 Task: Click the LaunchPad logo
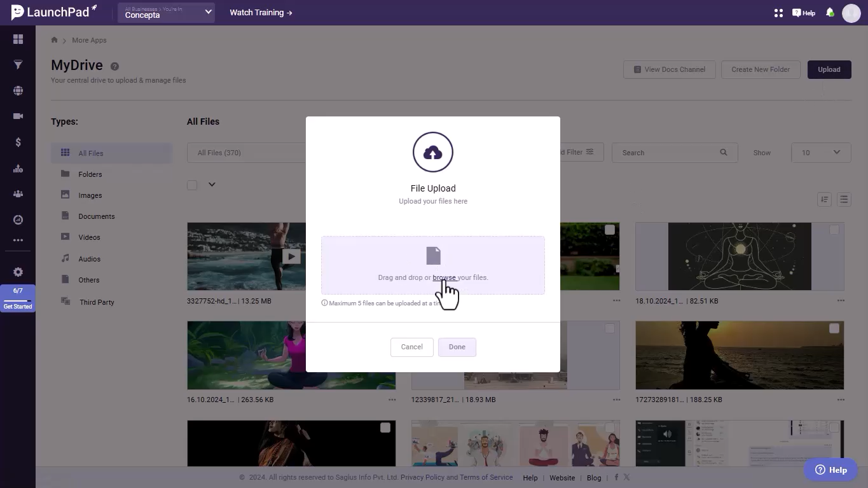click(54, 12)
